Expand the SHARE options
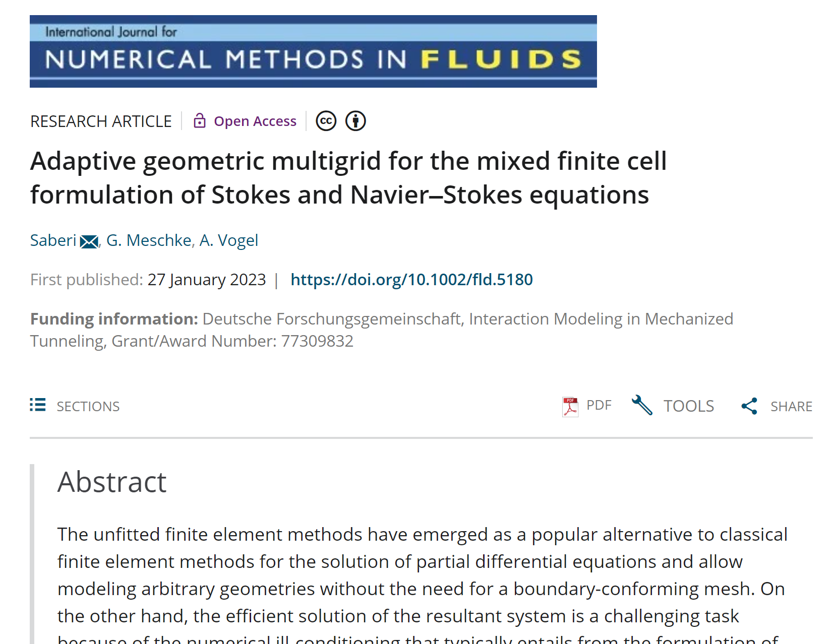Viewport: 835px width, 644px height. pyautogui.click(x=777, y=406)
